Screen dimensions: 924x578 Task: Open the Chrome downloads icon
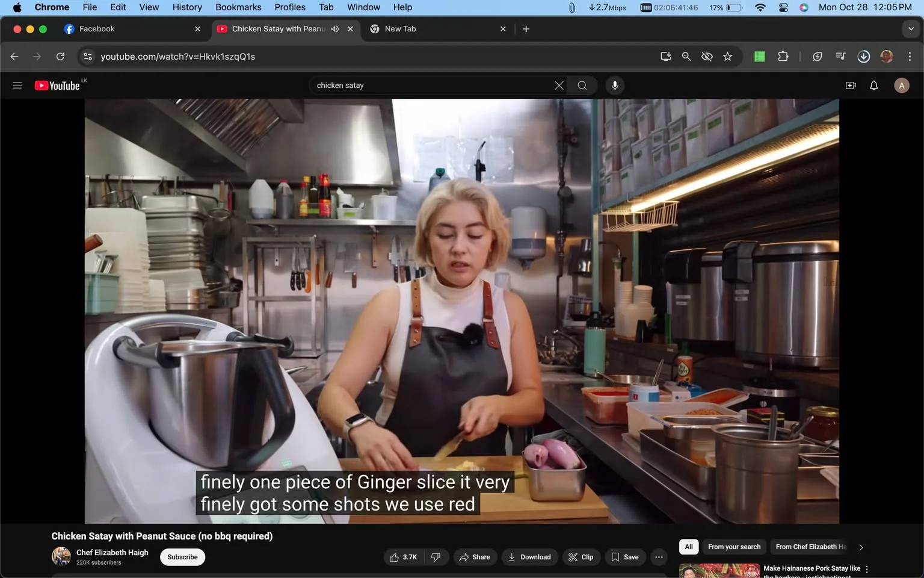[x=863, y=56]
